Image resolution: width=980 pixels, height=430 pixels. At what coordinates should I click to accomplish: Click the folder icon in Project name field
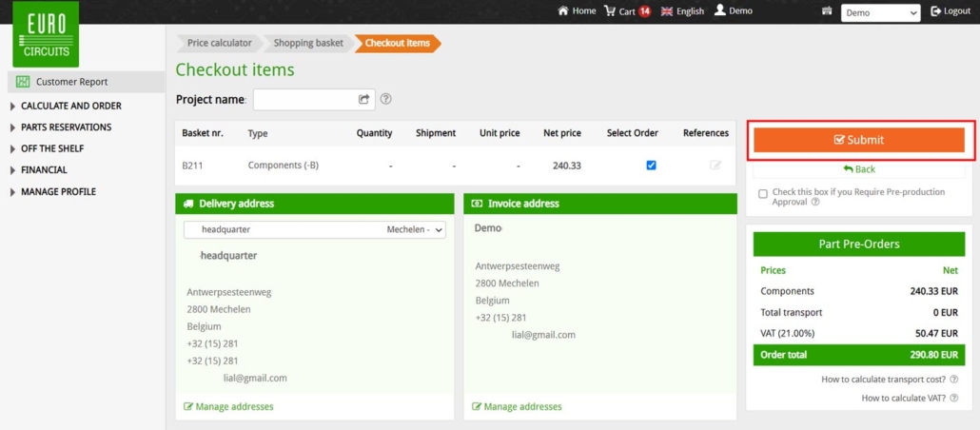pyautogui.click(x=363, y=99)
